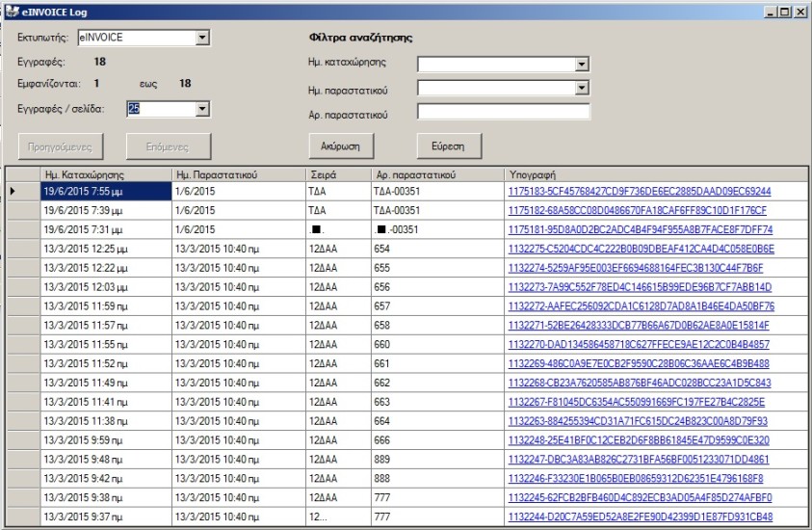Open signature link starting 1132267-F81045DC

(637, 402)
